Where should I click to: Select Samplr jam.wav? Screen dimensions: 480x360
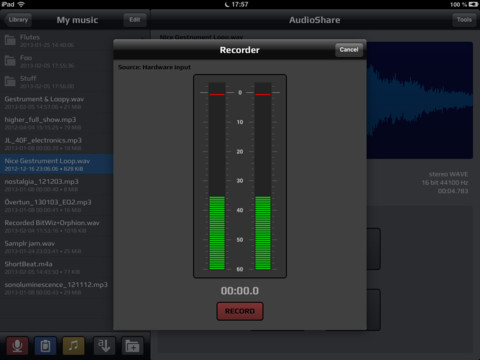[x=57, y=247]
